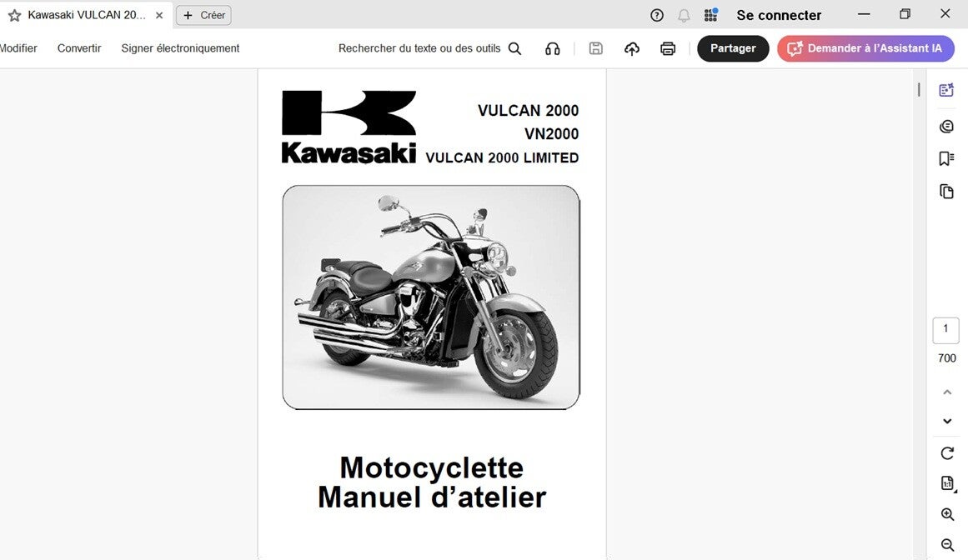Print the document via printer icon
Image resolution: width=968 pixels, height=560 pixels.
click(x=668, y=48)
